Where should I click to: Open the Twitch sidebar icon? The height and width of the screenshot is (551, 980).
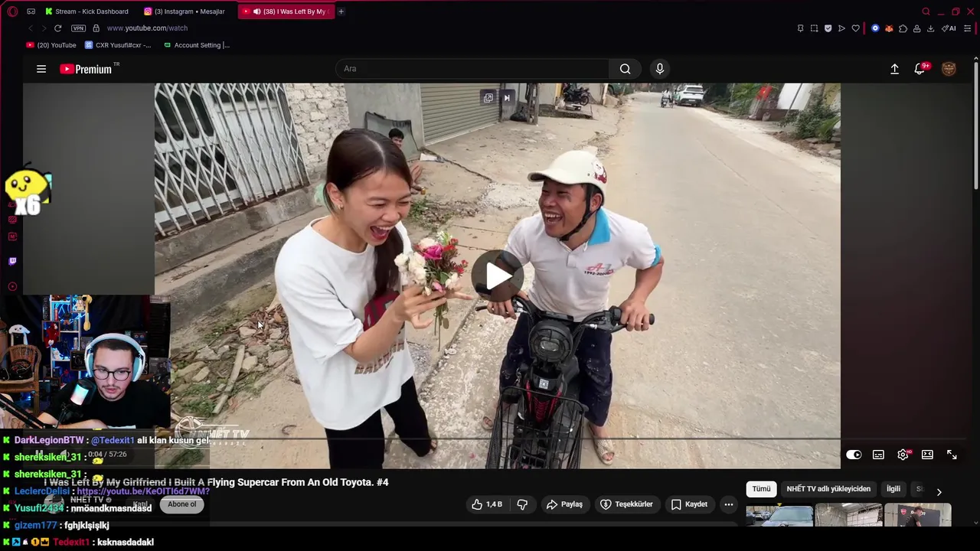pos(12,262)
